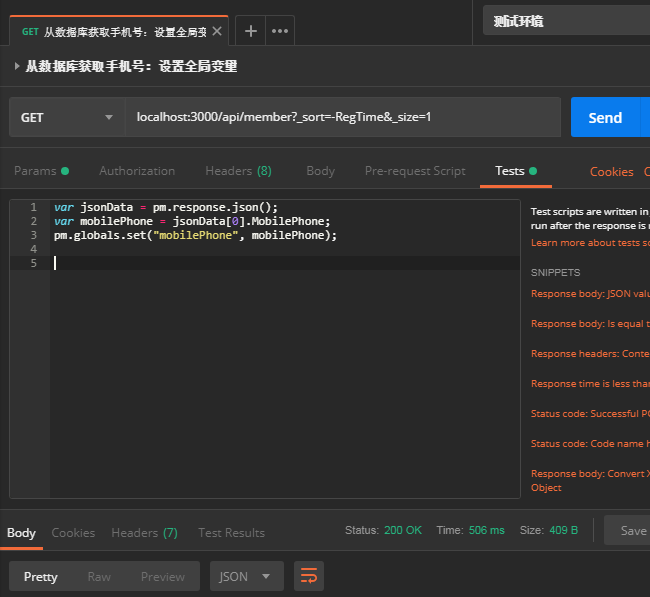Open the request Headers (8) tab
The height and width of the screenshot is (597, 650).
click(238, 171)
